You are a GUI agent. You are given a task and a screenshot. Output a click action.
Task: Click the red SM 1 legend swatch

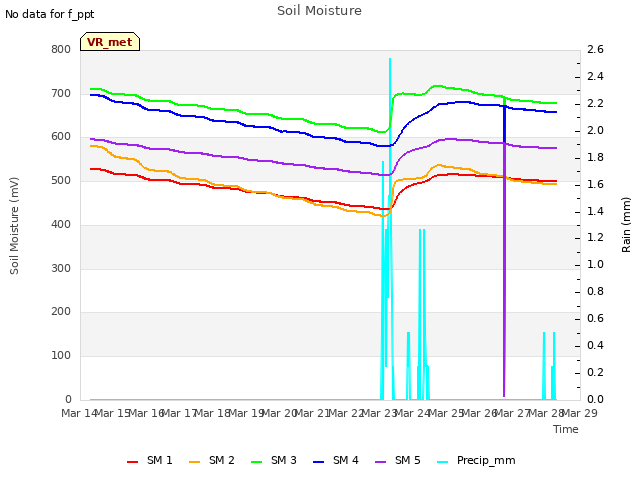[x=133, y=462]
